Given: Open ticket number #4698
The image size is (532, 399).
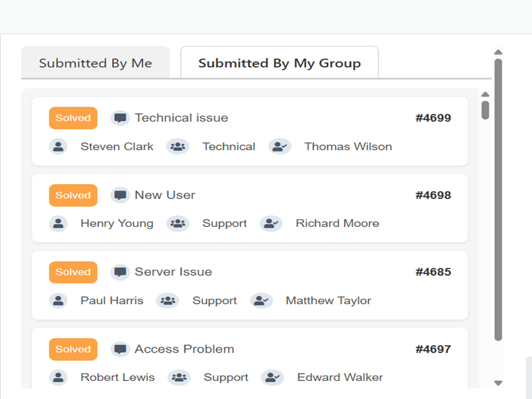Looking at the screenshot, I should pos(433,195).
